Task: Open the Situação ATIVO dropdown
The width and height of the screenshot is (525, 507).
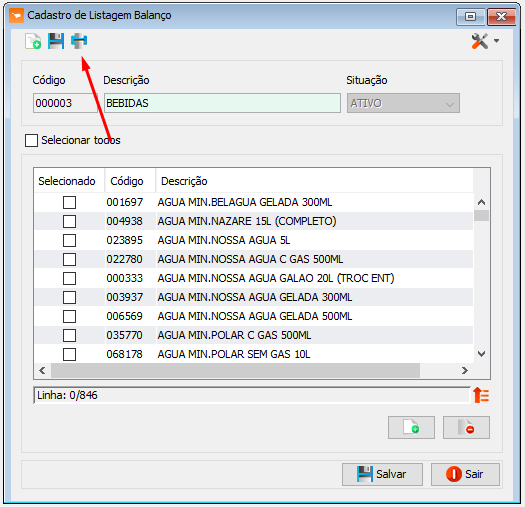Action: coord(403,103)
